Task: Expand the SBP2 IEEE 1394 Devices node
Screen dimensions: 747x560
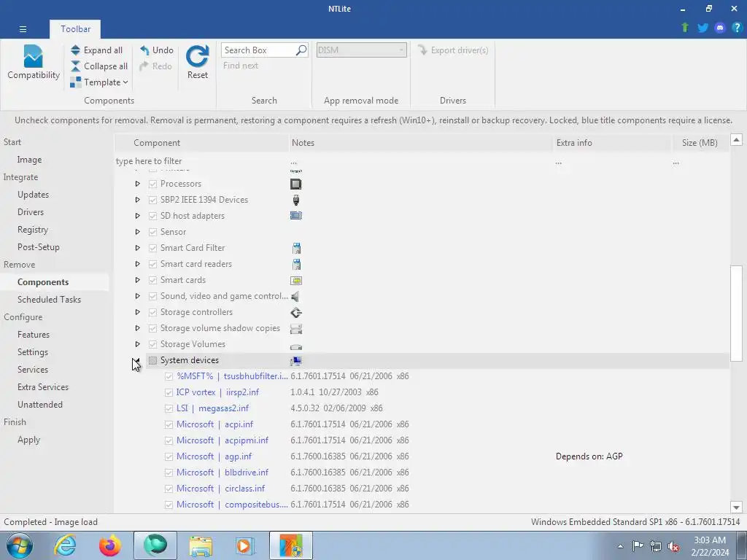Action: [137, 200]
